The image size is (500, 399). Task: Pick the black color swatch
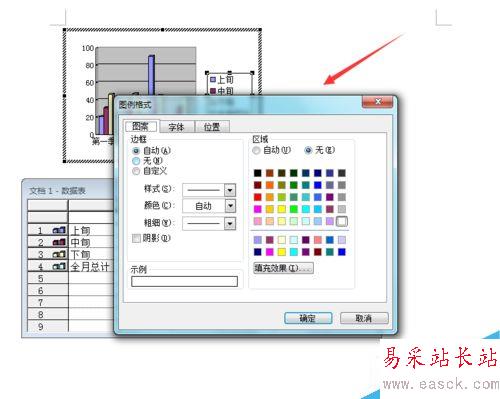point(258,173)
